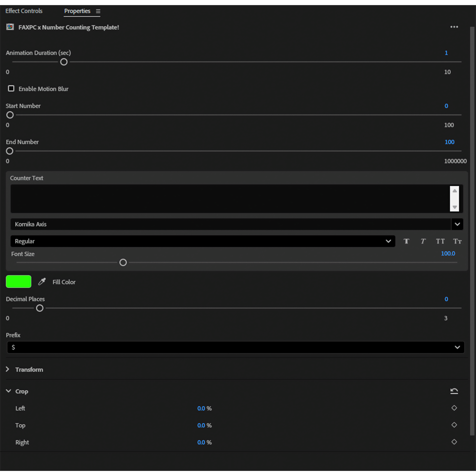Open the Prefix dollar sign dropdown
The height and width of the screenshot is (476, 476).
click(457, 347)
